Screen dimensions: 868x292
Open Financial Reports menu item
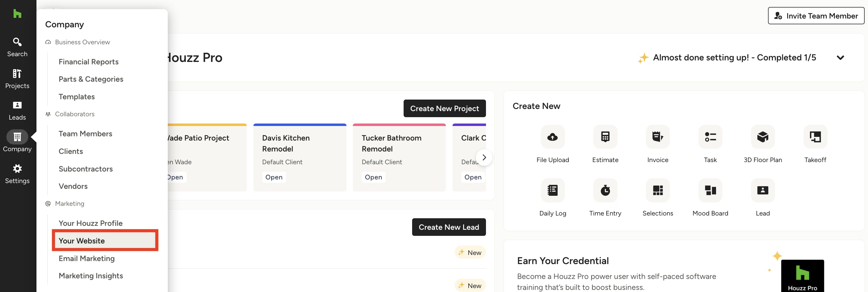click(89, 62)
